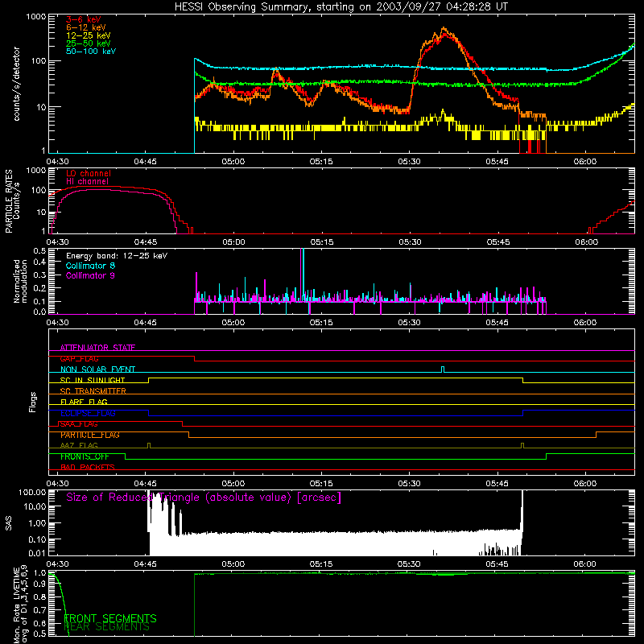
Task: Select the 6-12 keV legend label
Action: (86, 27)
